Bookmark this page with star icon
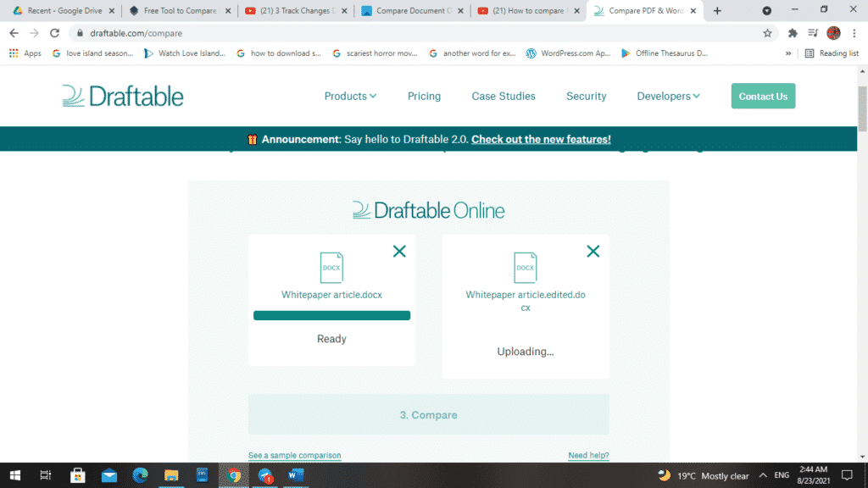868x488 pixels. pyautogui.click(x=767, y=33)
